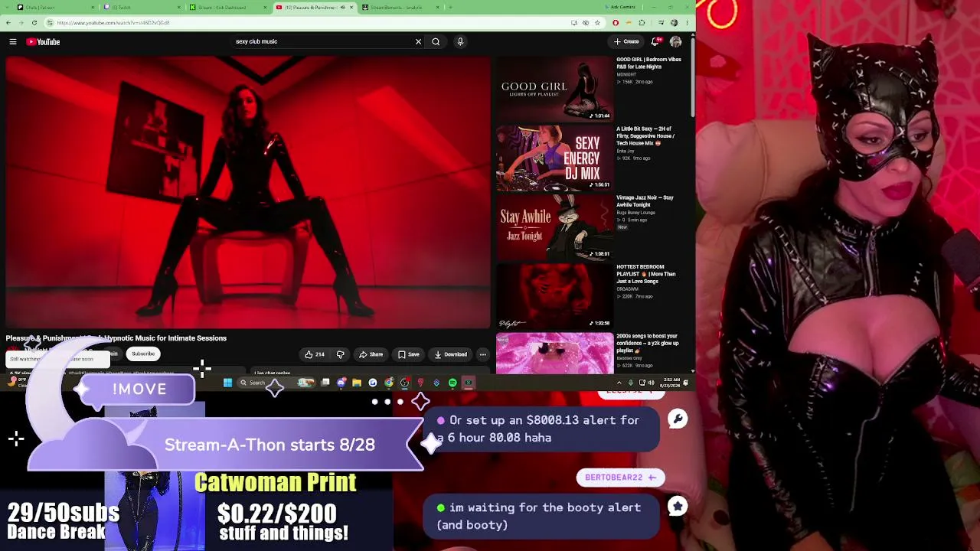Dislike the video with thumbs down
The image size is (980, 551).
(x=340, y=354)
